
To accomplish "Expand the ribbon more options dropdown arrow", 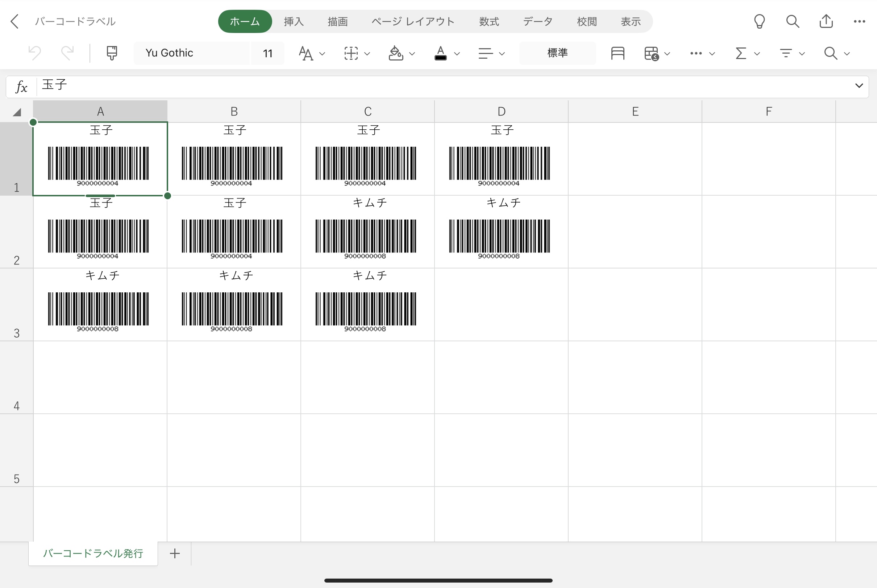I will click(712, 54).
